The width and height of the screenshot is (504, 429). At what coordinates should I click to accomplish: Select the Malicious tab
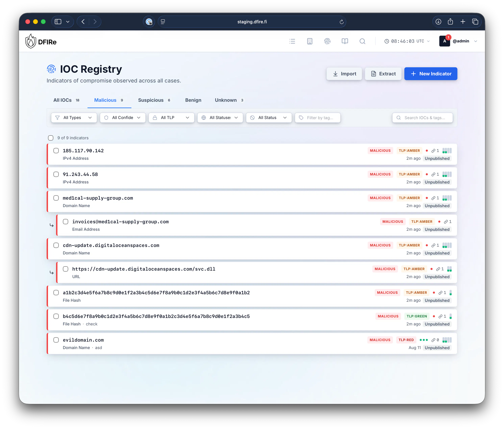pyautogui.click(x=109, y=100)
